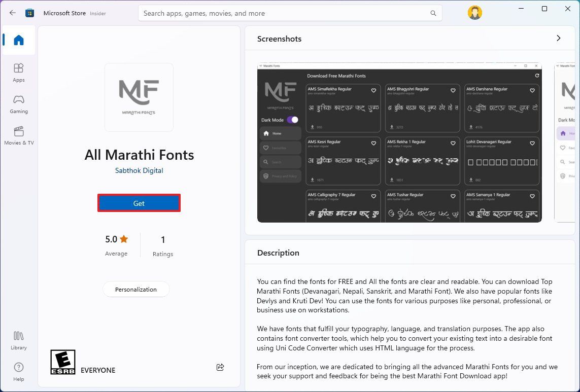The width and height of the screenshot is (580, 392).
Task: Share the All Marathi Fonts app
Action: 220,367
